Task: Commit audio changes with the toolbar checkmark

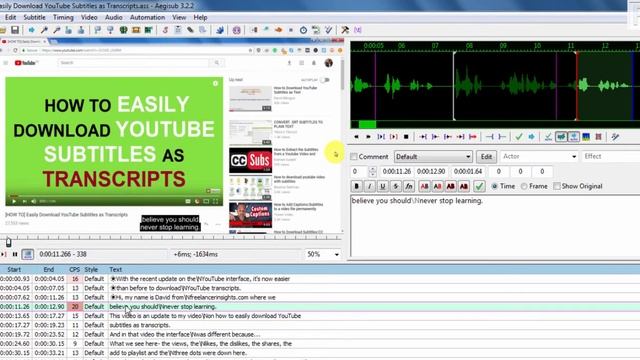Action: pyautogui.click(x=519, y=137)
